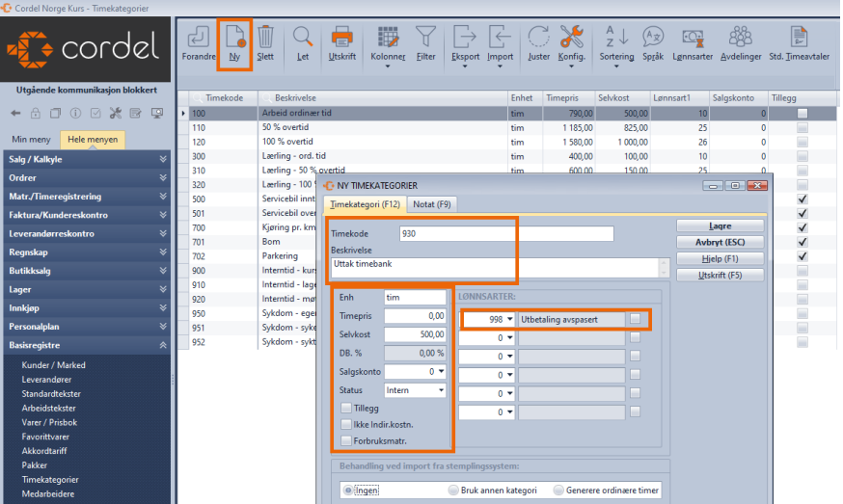Click Utskrift (F5) button in dialog
Viewport: 843px width, 504px height.
click(720, 275)
